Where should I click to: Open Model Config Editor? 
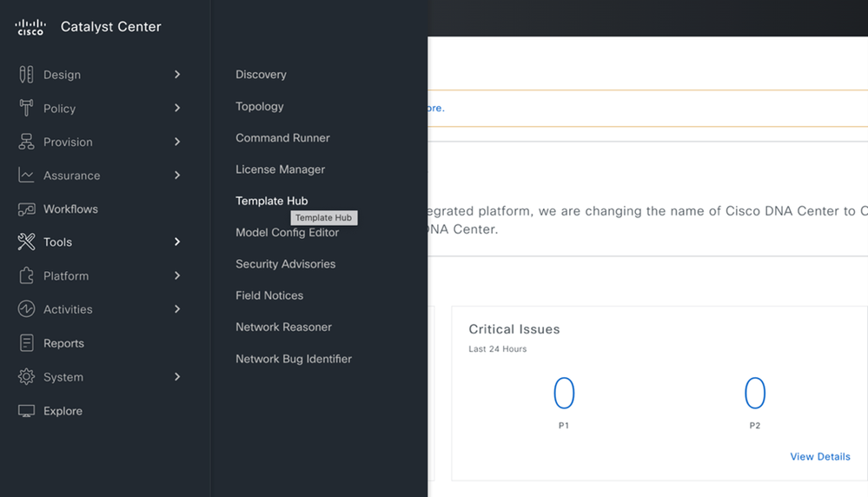(x=287, y=233)
